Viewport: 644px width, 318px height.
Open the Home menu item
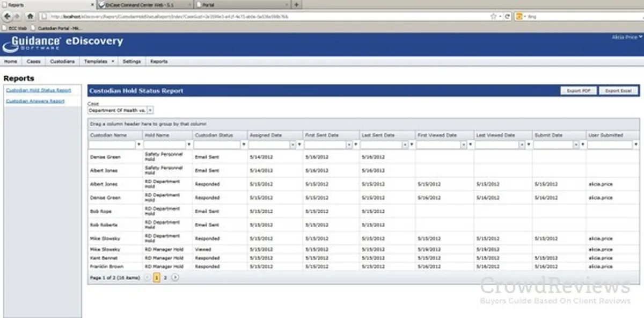11,62
